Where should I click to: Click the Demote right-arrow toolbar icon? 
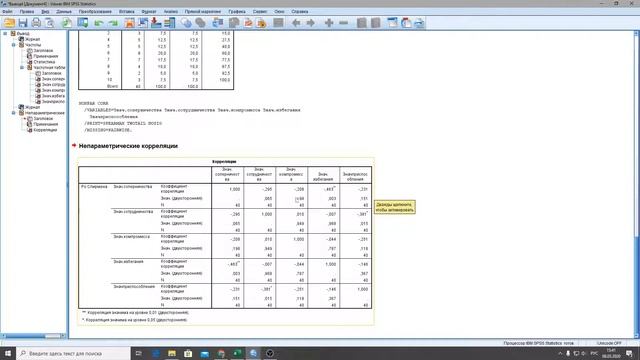[x=311, y=23]
